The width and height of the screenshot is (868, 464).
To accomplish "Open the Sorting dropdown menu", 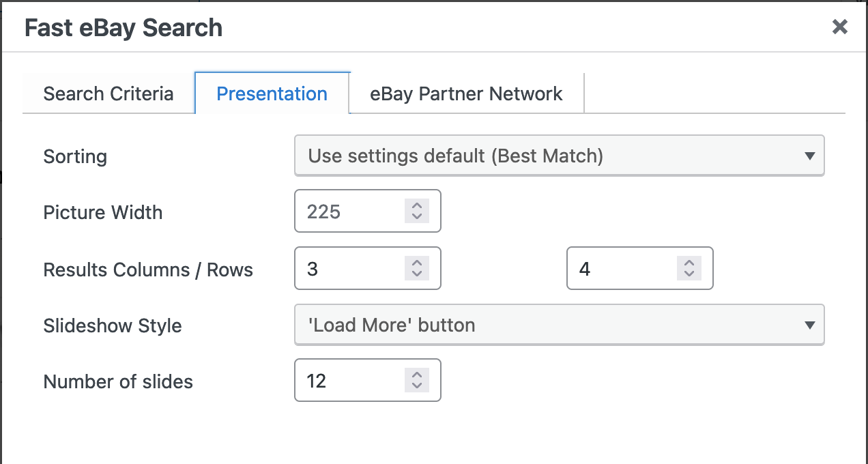I will point(560,156).
